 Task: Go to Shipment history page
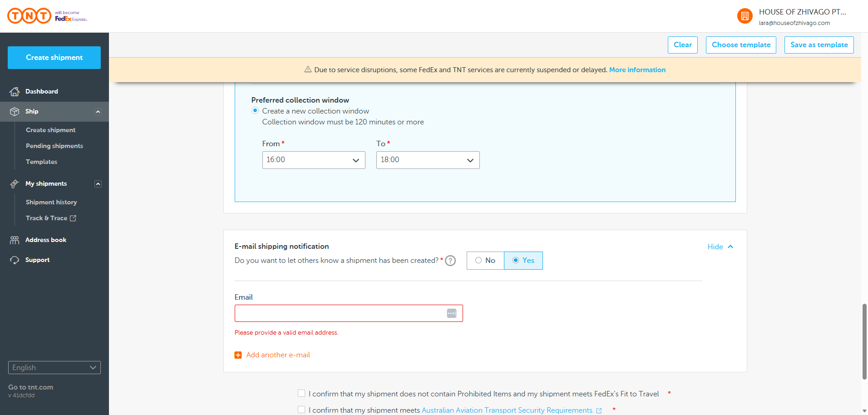51,202
